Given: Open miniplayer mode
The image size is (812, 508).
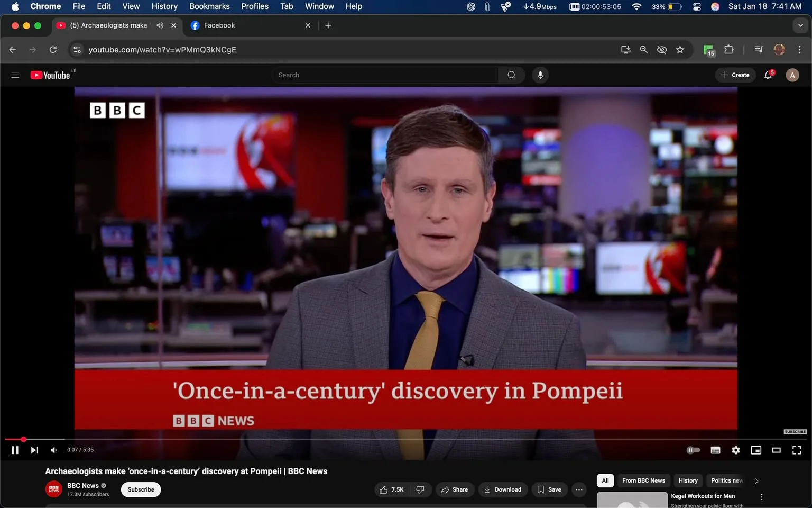Looking at the screenshot, I should click(776, 450).
